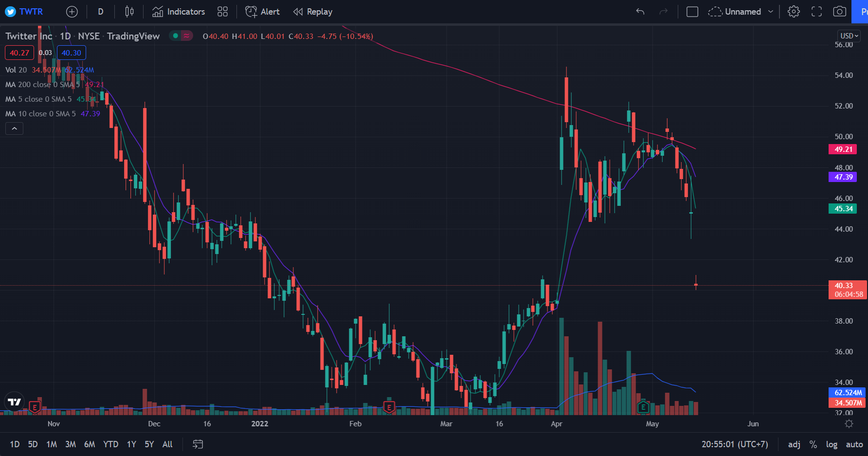Toggle adj dividend adjustment
868x456 pixels.
pyautogui.click(x=794, y=444)
